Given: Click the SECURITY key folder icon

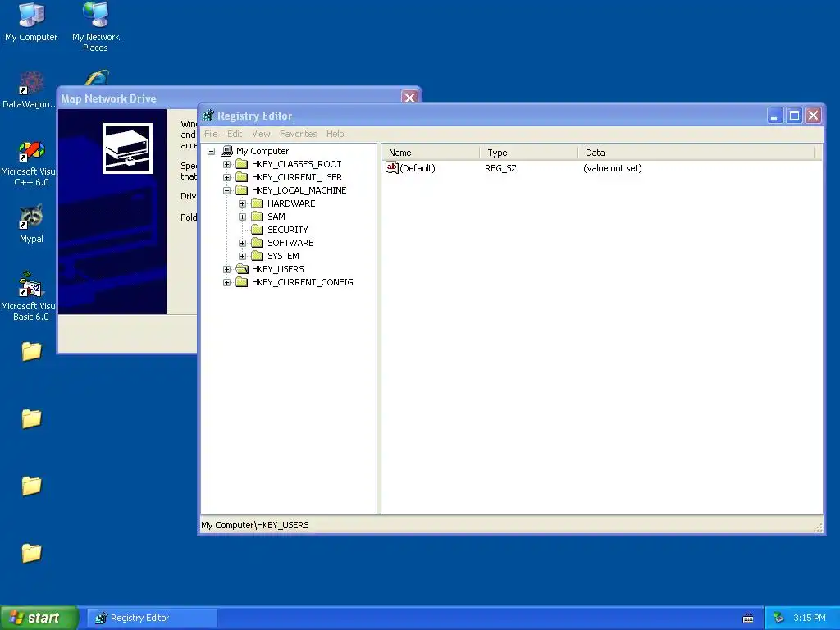Looking at the screenshot, I should pos(258,230).
